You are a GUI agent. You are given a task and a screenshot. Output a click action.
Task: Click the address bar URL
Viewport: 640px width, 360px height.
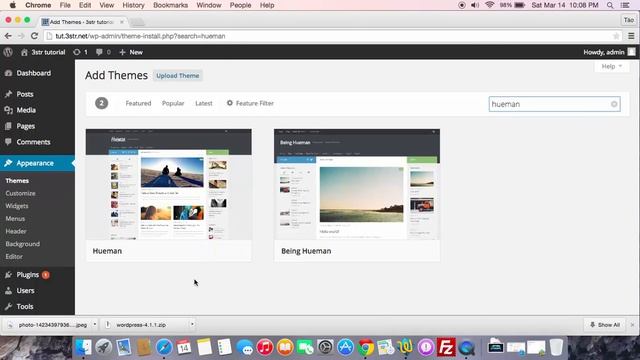pyautogui.click(x=140, y=36)
